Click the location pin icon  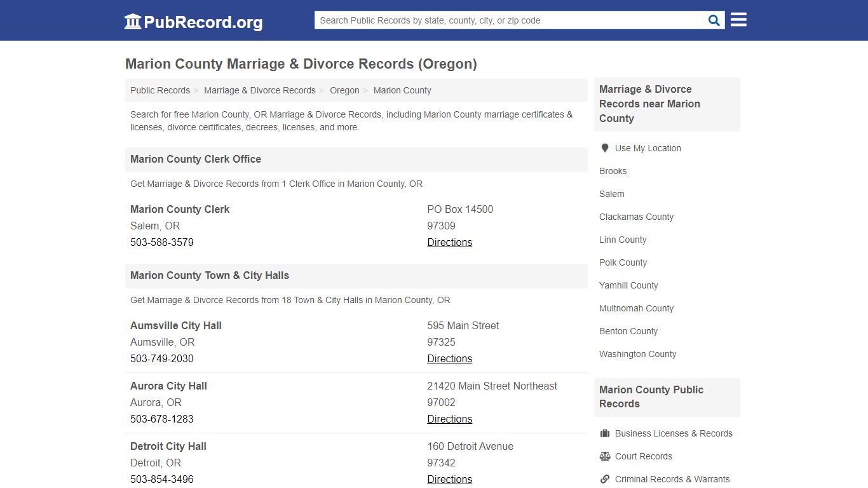click(x=605, y=148)
